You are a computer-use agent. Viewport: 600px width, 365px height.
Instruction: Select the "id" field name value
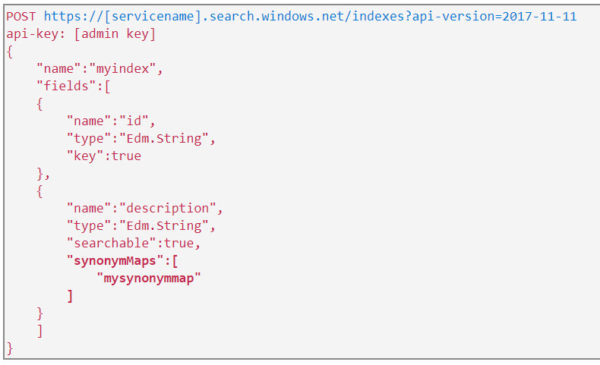(134, 121)
